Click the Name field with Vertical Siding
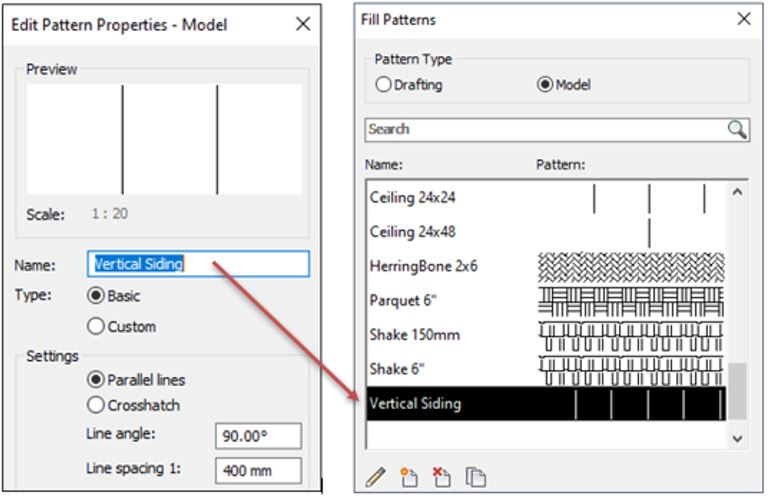The image size is (769, 498). [x=198, y=264]
